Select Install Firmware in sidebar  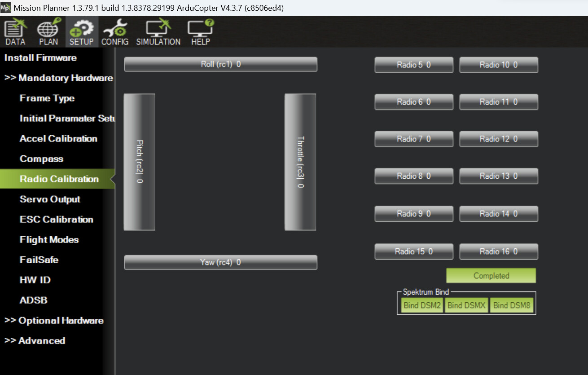click(x=40, y=57)
